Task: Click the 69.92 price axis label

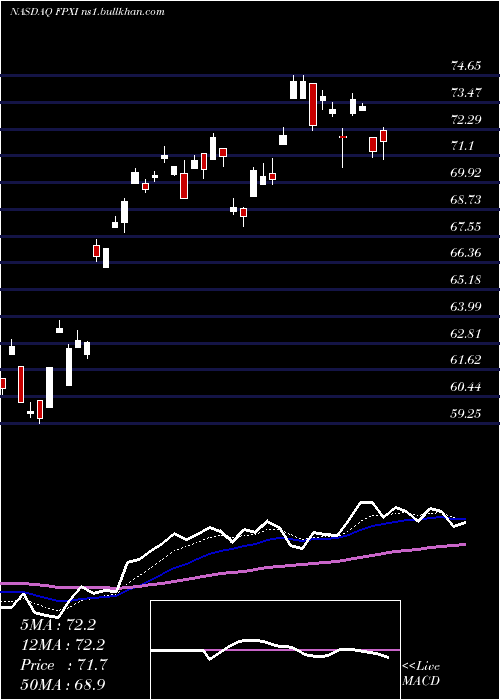Action: click(466, 173)
